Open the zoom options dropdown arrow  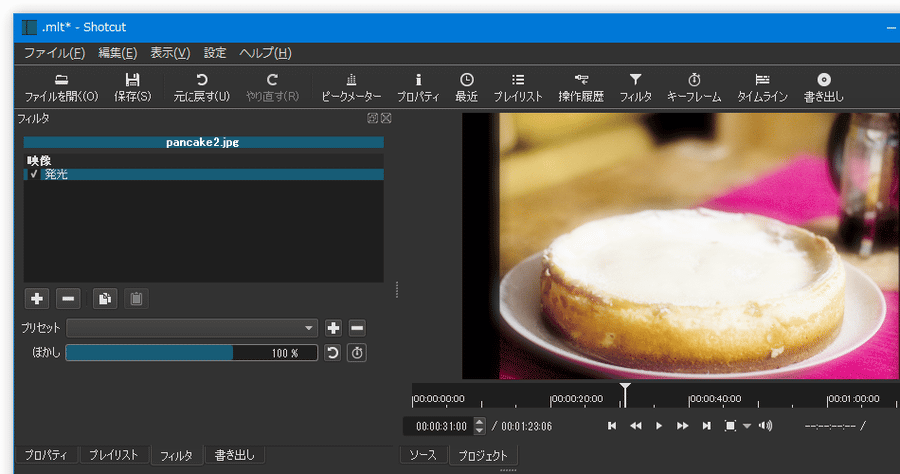click(747, 426)
